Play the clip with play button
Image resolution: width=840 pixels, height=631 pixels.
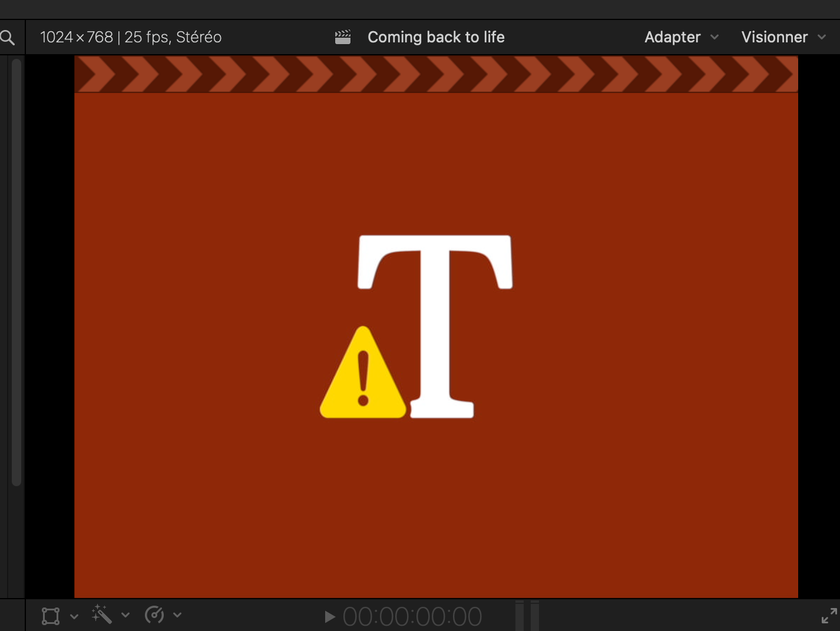pos(330,617)
